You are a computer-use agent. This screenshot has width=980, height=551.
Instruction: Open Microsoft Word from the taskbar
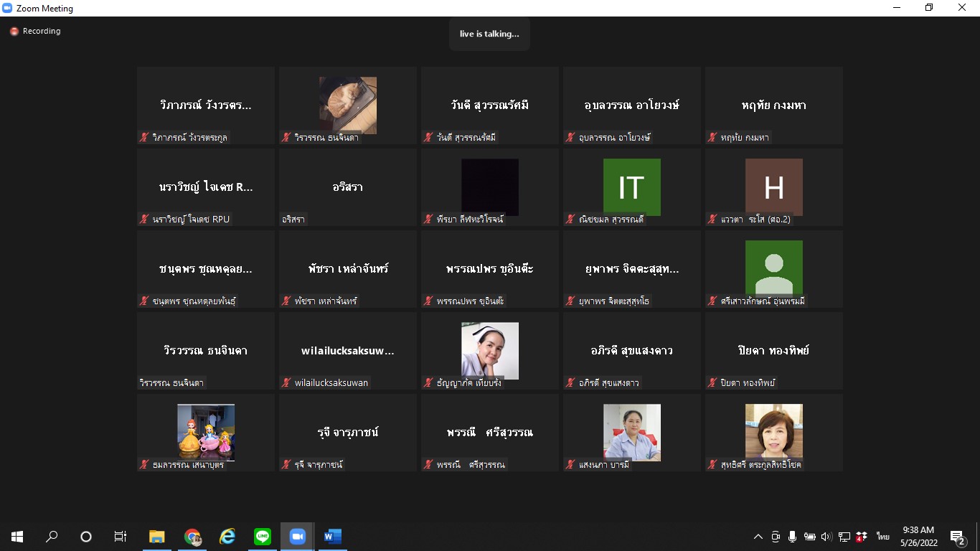332,537
